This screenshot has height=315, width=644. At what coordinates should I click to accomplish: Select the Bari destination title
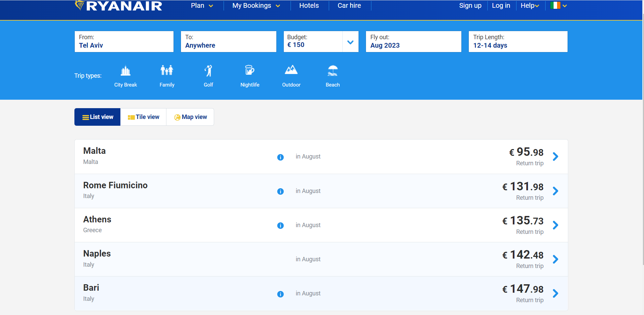point(91,288)
